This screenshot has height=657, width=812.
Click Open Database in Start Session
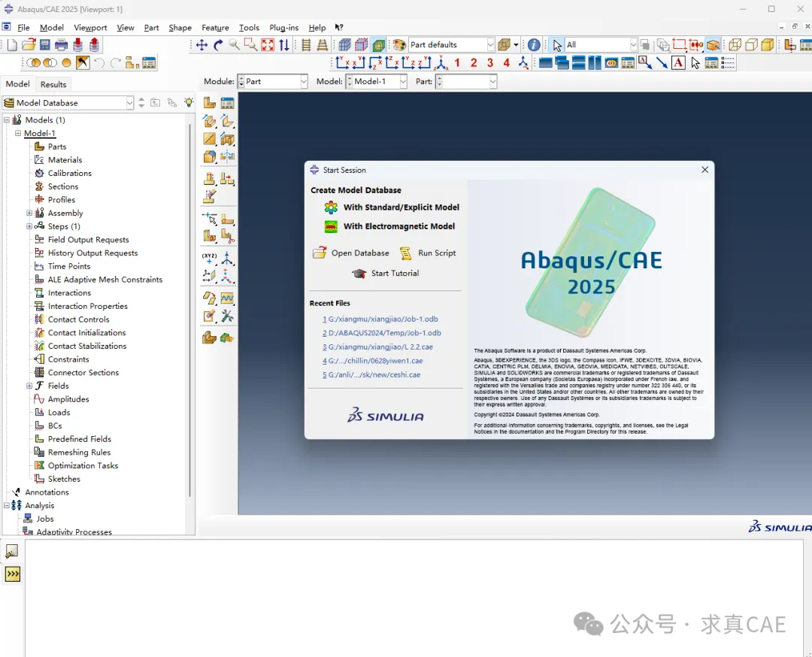coord(351,253)
